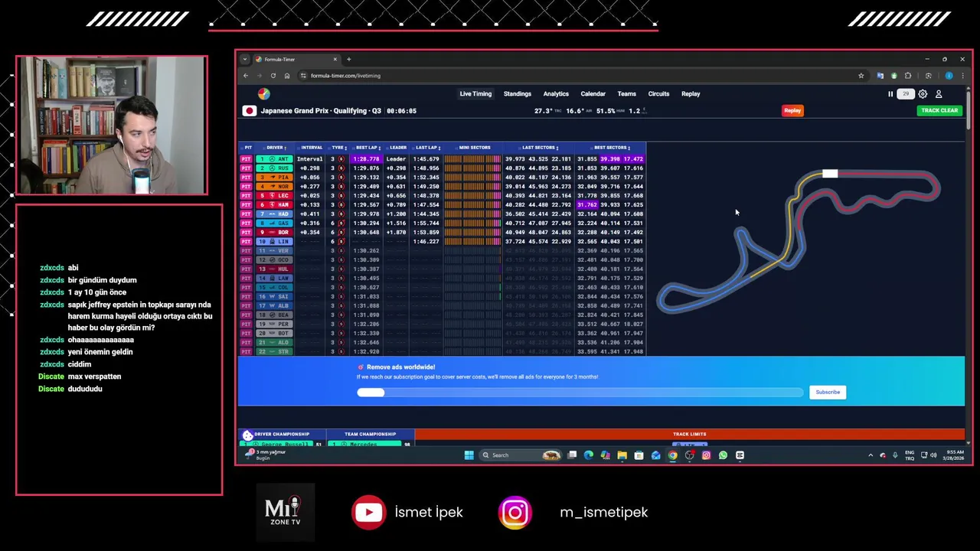The width and height of the screenshot is (980, 551).
Task: Click the Formula-Timer colorful logo icon
Action: [x=263, y=94]
